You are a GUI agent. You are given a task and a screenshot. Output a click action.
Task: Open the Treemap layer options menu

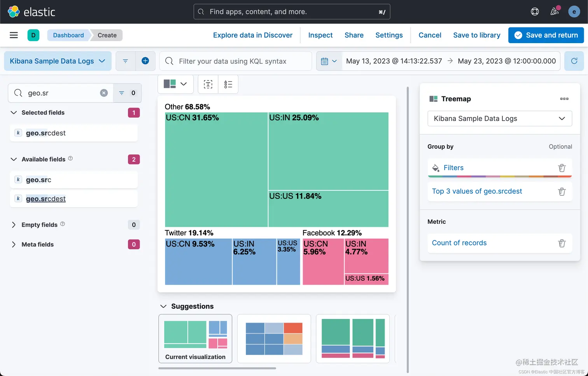[x=564, y=99]
